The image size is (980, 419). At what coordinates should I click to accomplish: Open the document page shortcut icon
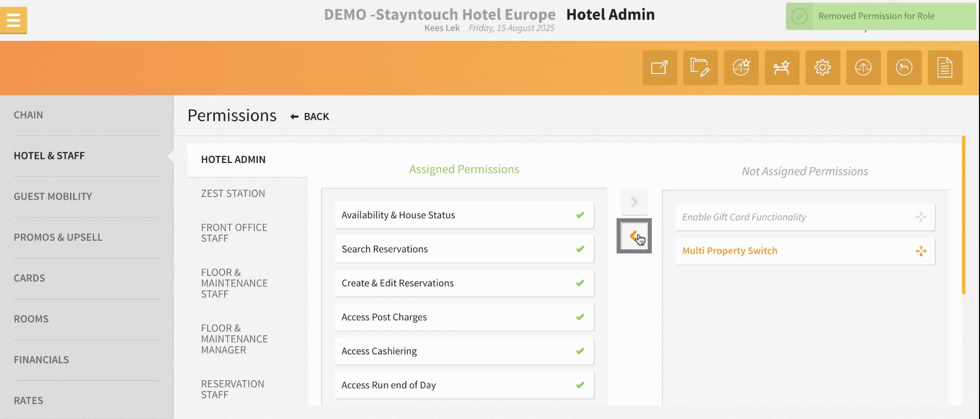pyautogui.click(x=945, y=67)
